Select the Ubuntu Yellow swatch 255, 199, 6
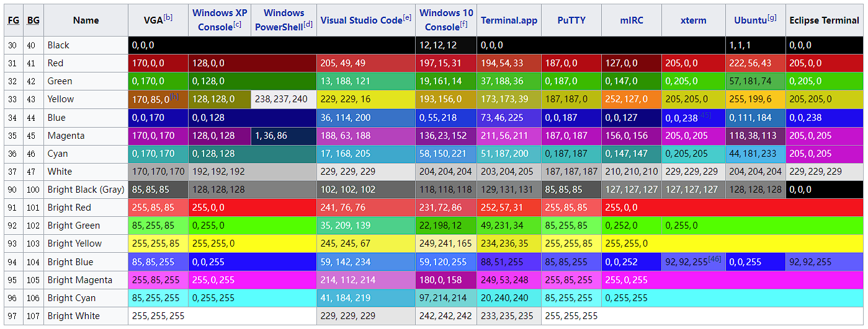 (756, 99)
